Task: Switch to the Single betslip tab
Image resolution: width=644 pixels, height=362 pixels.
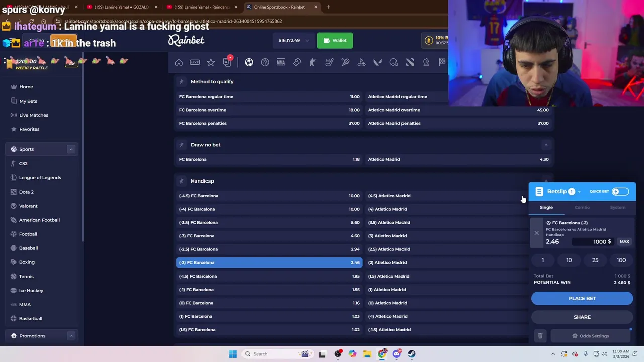Action: coord(546,207)
